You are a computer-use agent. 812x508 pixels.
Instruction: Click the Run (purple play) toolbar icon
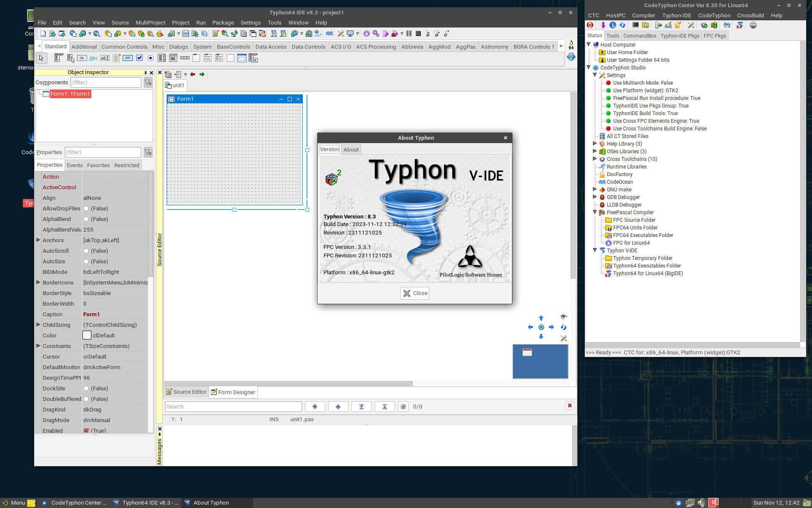[385, 33]
